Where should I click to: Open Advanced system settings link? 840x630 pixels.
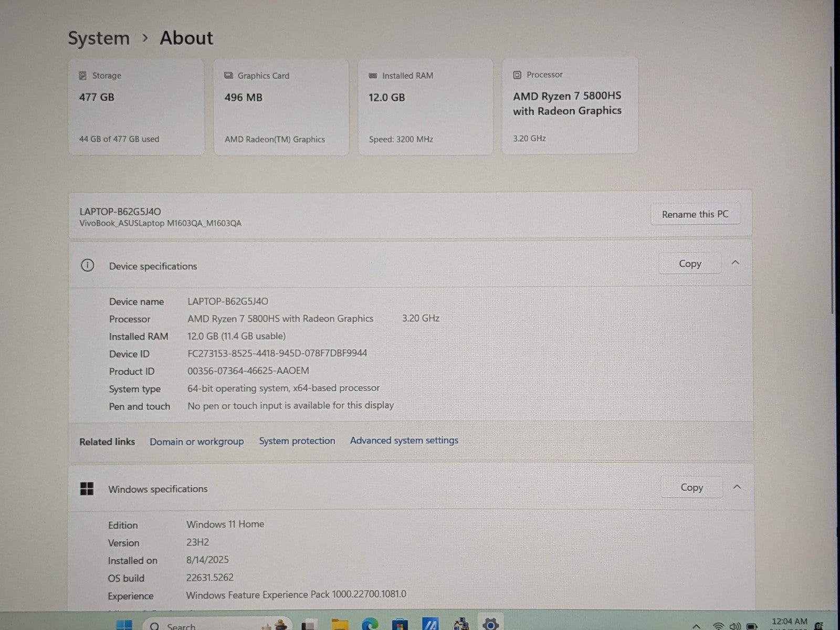click(x=404, y=440)
